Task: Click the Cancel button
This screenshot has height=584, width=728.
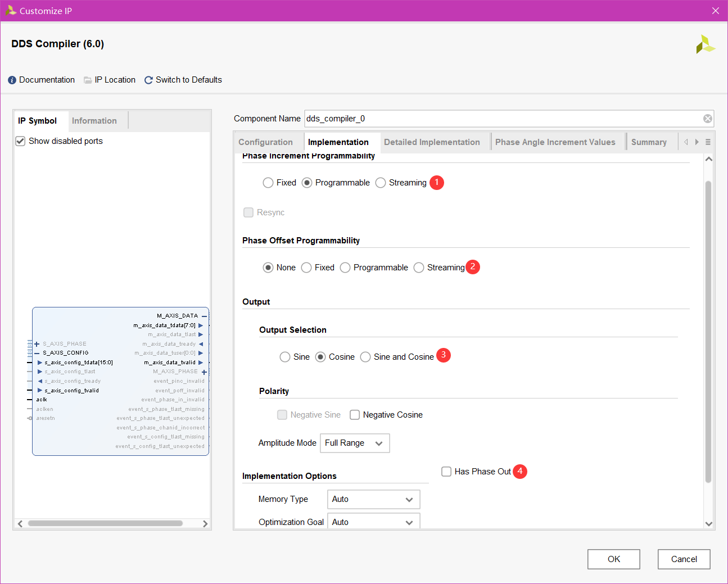Action: pyautogui.click(x=684, y=559)
